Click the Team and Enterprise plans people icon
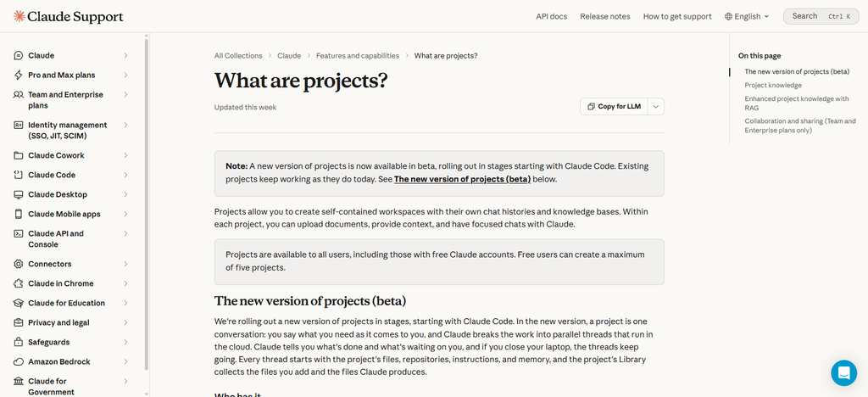The width and height of the screenshot is (868, 397). click(x=19, y=95)
